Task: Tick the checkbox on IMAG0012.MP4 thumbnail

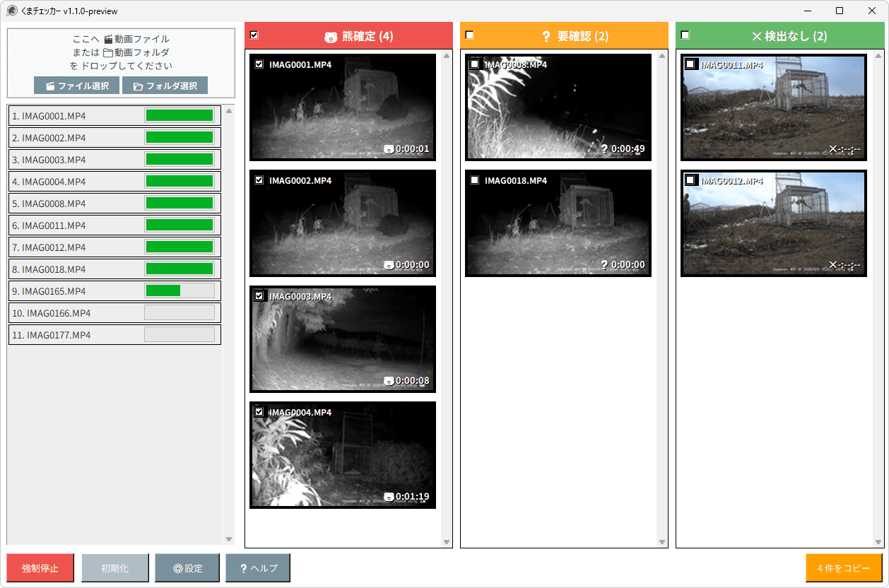Action: coord(690,180)
